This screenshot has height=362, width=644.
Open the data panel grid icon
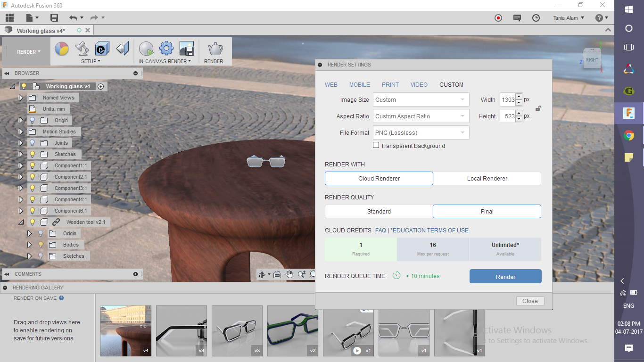pyautogui.click(x=9, y=18)
